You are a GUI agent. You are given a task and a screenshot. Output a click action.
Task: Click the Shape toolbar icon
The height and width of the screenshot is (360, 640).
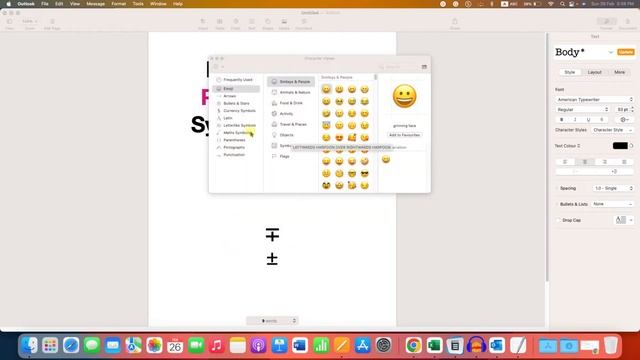[268, 22]
